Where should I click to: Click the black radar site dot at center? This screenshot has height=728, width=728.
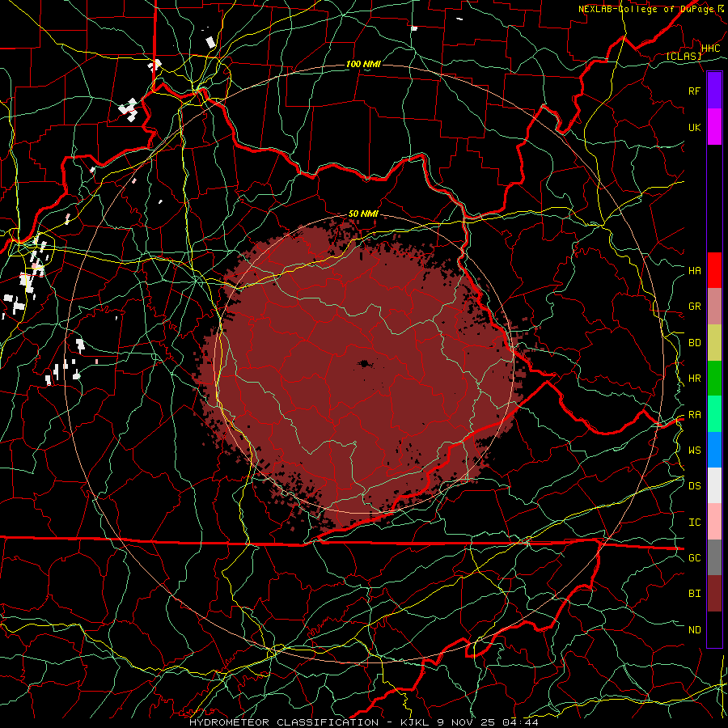pos(363,363)
